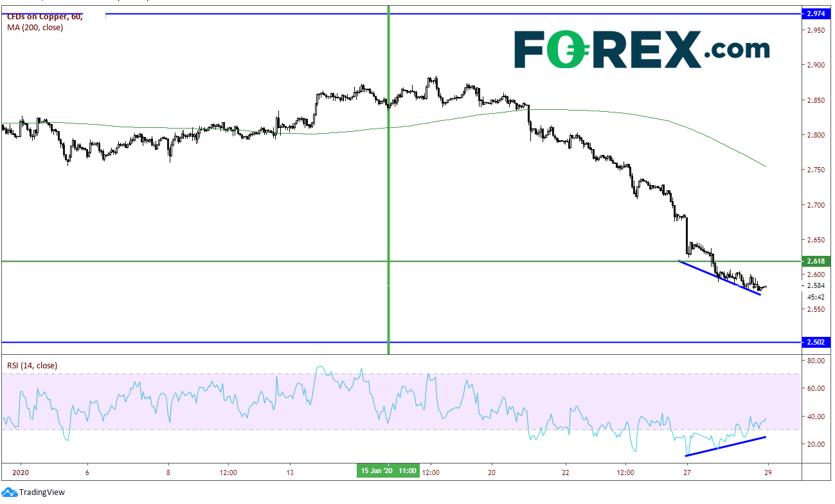Click the '13' date on time axis

point(290,471)
